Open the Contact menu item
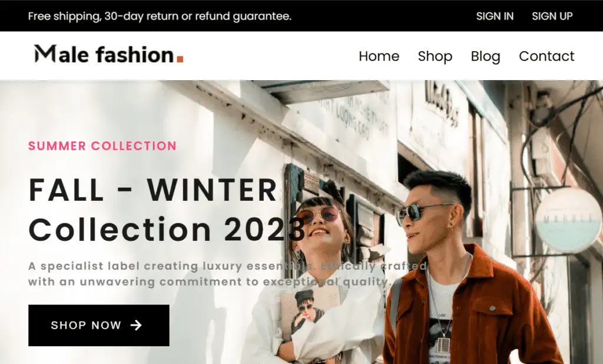Viewport: 603px width, 364px height. [x=546, y=56]
